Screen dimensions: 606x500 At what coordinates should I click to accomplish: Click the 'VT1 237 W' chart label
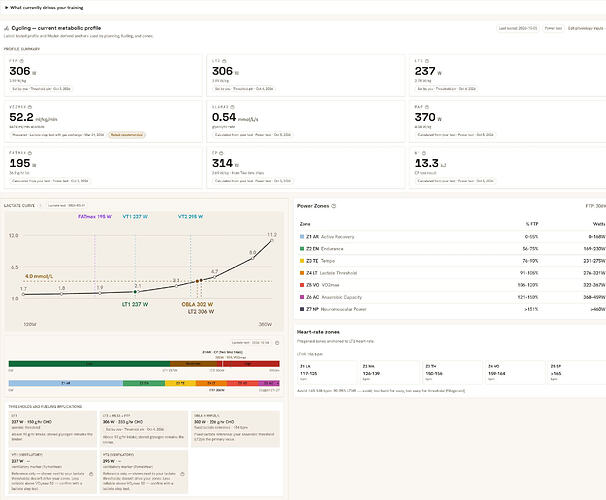[135, 217]
